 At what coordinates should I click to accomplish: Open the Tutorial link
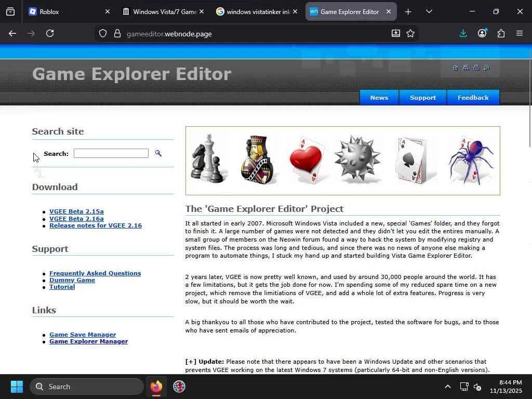point(62,287)
